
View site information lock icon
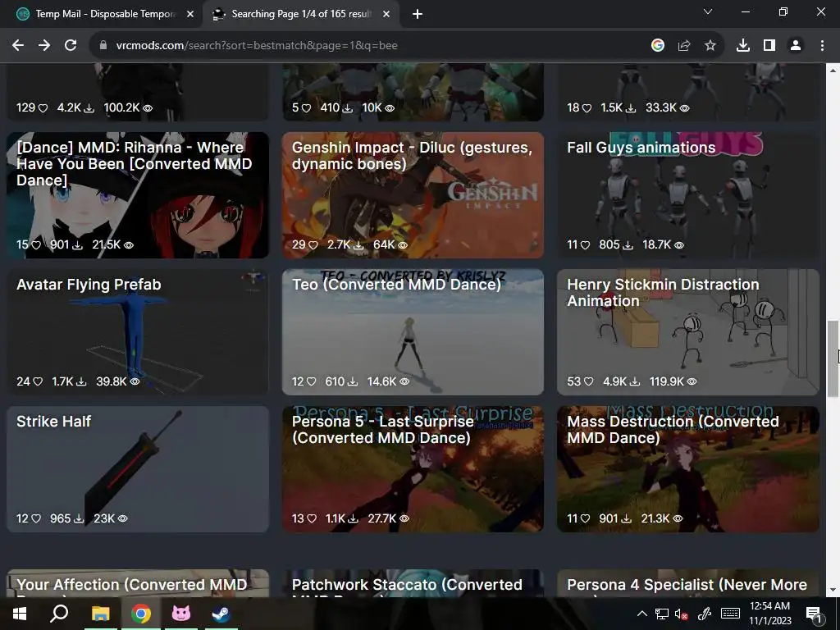[103, 46]
